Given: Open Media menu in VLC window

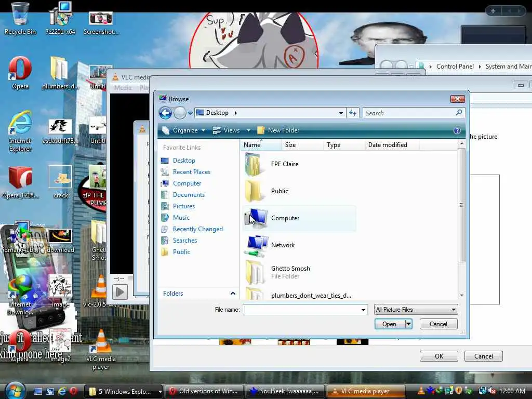Looking at the screenshot, I should [x=123, y=88].
